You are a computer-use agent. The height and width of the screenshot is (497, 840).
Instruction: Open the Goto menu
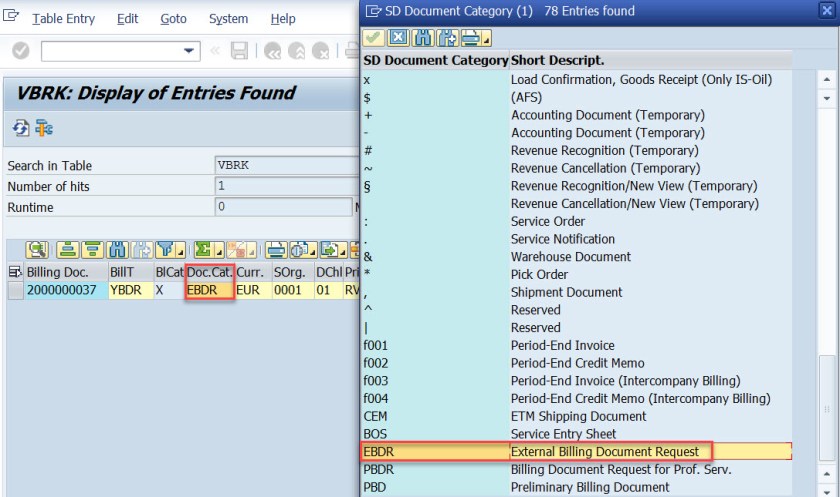coord(174,19)
